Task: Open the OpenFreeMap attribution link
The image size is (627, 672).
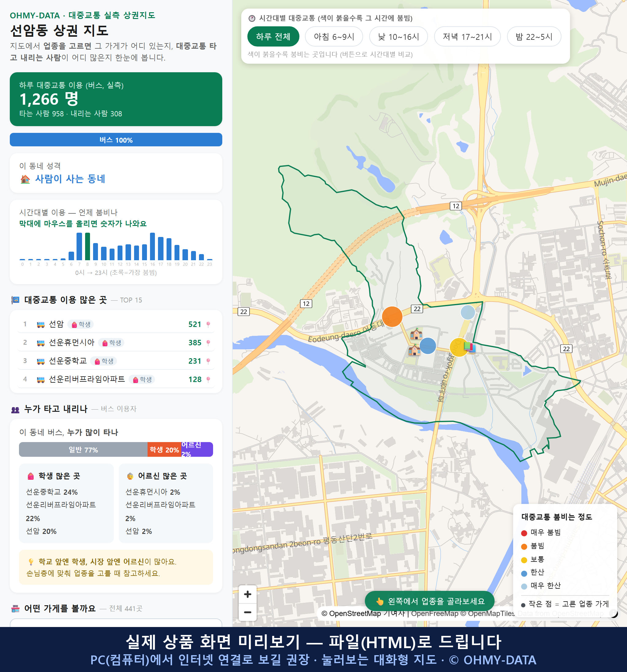Action: (434, 613)
